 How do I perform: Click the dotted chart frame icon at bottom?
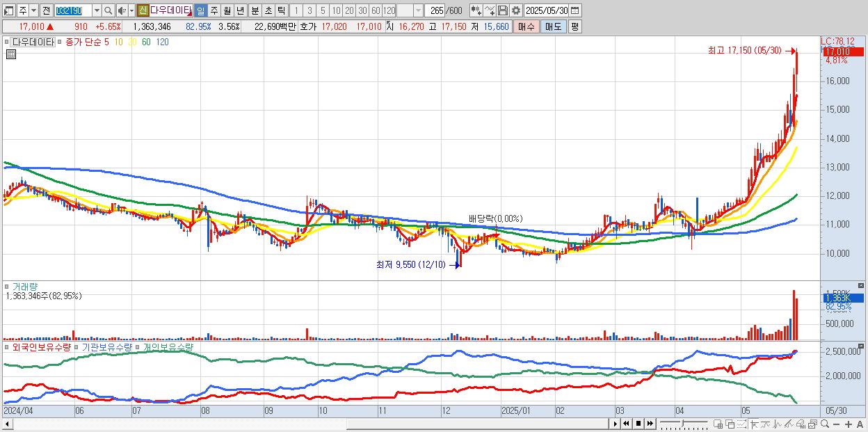(x=741, y=424)
